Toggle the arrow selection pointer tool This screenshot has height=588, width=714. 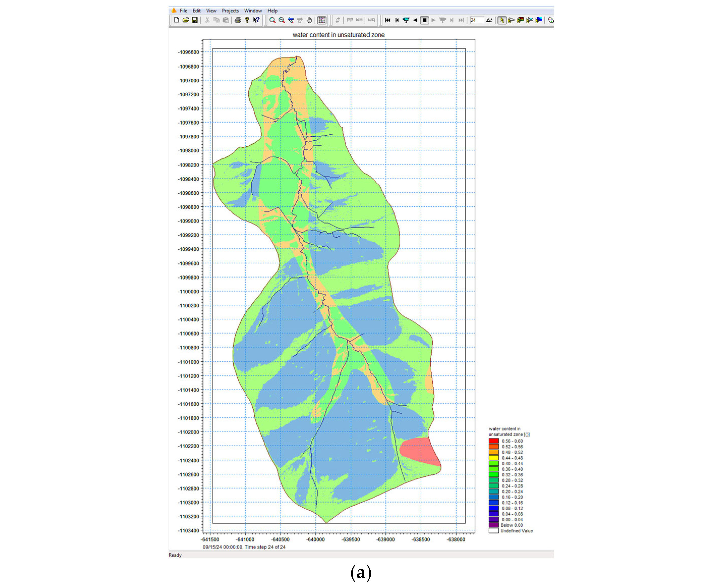point(502,20)
